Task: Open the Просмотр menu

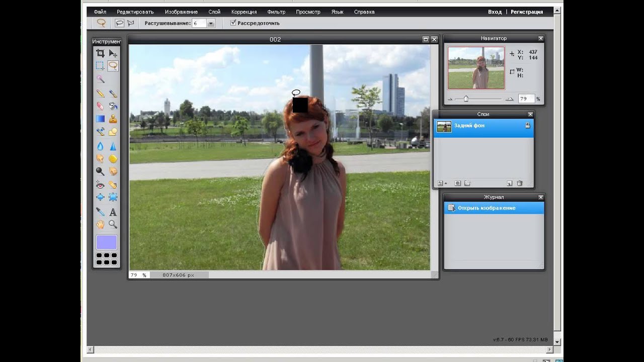Action: click(309, 12)
